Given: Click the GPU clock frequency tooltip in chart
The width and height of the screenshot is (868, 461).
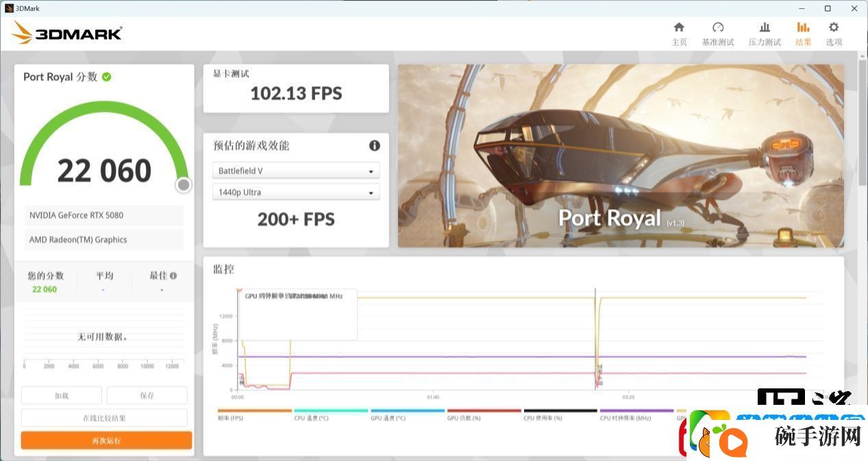Looking at the screenshot, I should click(x=297, y=314).
